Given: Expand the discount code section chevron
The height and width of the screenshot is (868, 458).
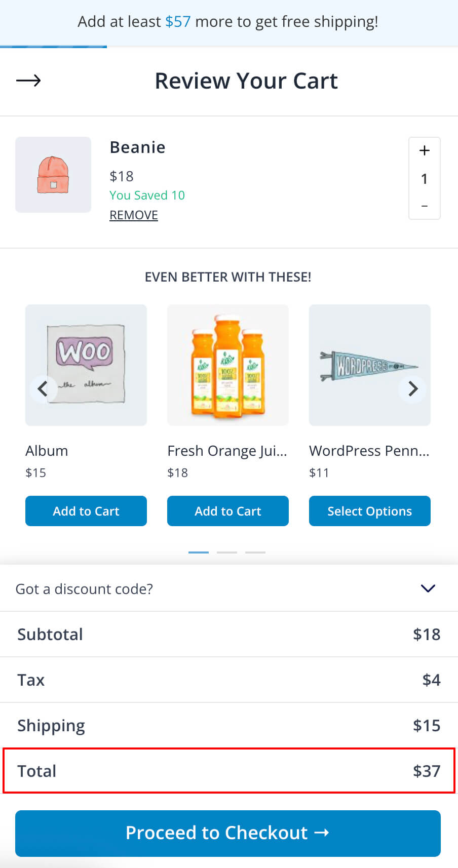Looking at the screenshot, I should tap(428, 588).
